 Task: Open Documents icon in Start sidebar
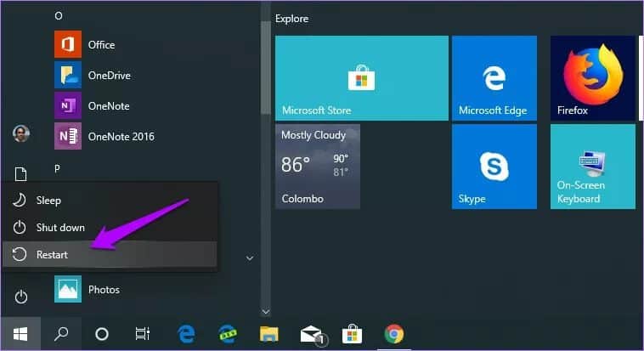point(21,174)
